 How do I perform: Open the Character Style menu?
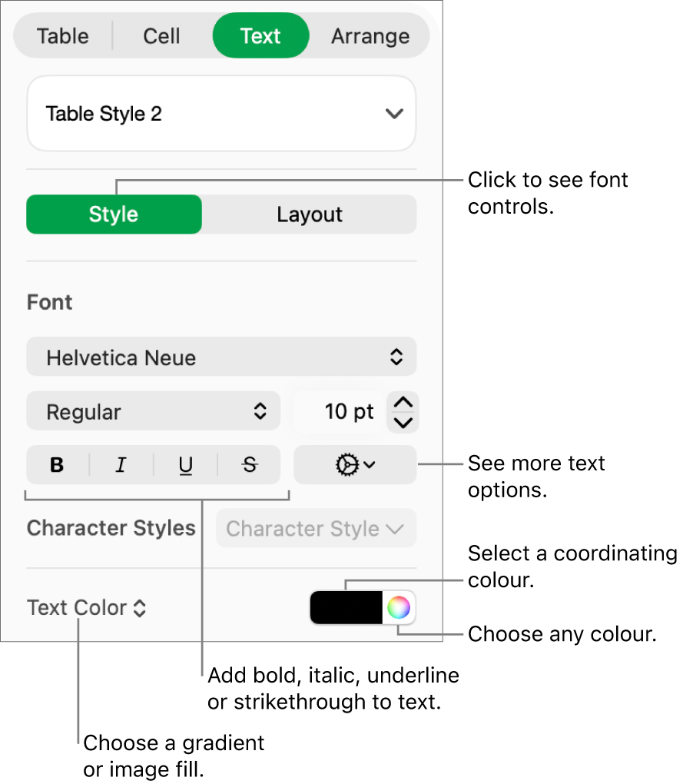pos(315,528)
